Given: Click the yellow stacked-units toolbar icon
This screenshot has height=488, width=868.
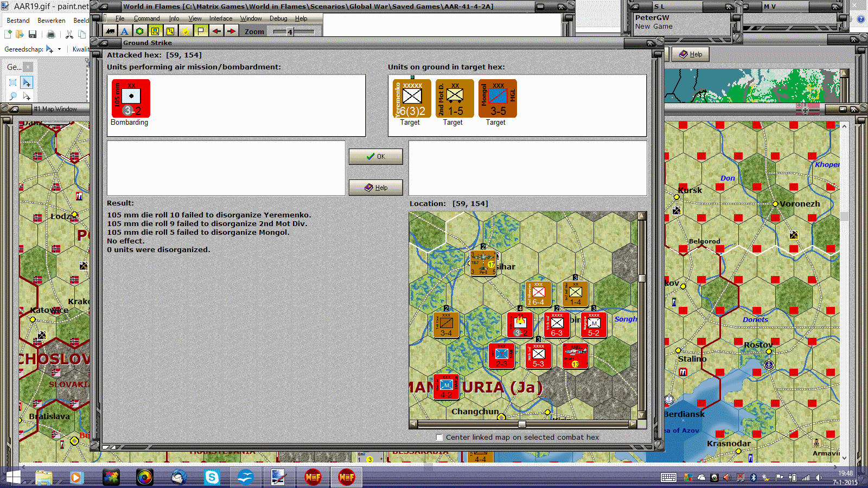Looking at the screenshot, I should pyautogui.click(x=170, y=31).
